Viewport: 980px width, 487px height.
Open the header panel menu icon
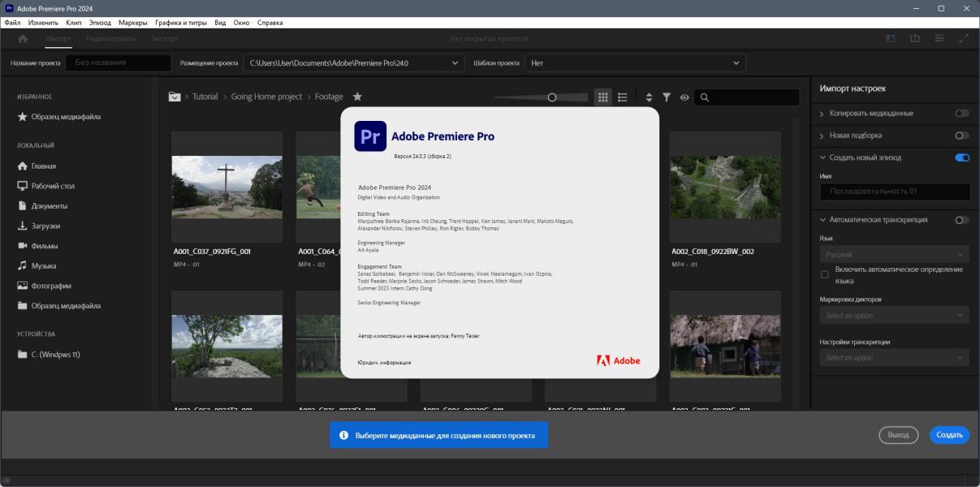tap(939, 39)
